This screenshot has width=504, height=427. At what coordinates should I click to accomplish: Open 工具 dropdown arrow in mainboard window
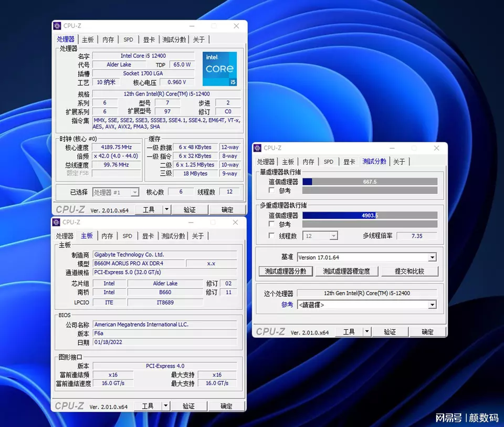165,406
